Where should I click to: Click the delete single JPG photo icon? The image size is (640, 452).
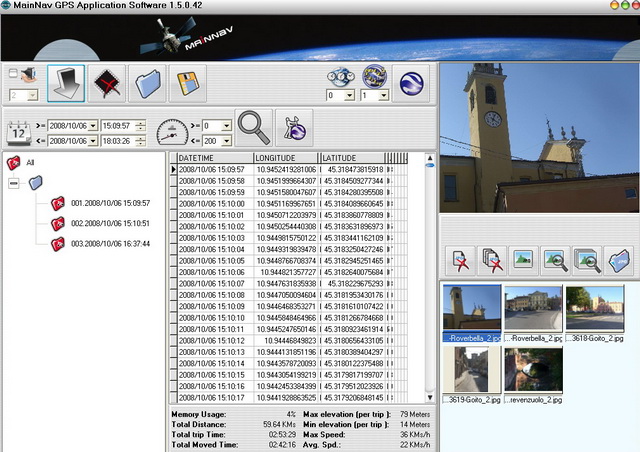460,260
